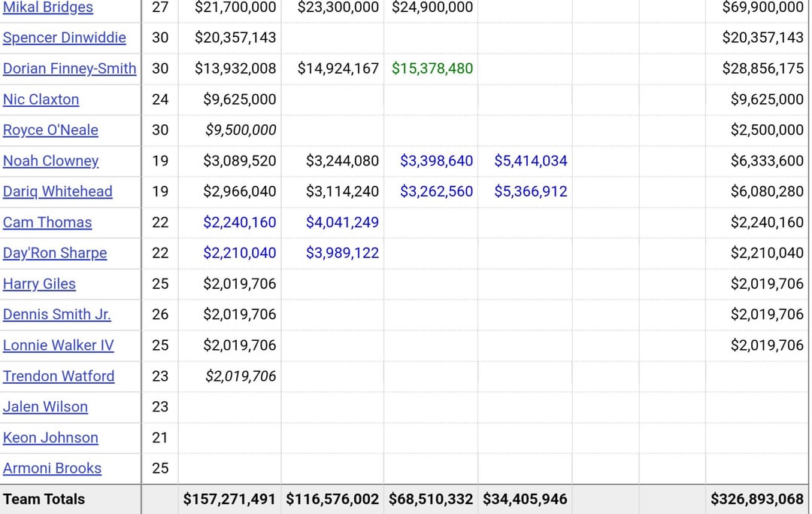Click the Jalen Wilson link
812x514 pixels.
click(45, 407)
